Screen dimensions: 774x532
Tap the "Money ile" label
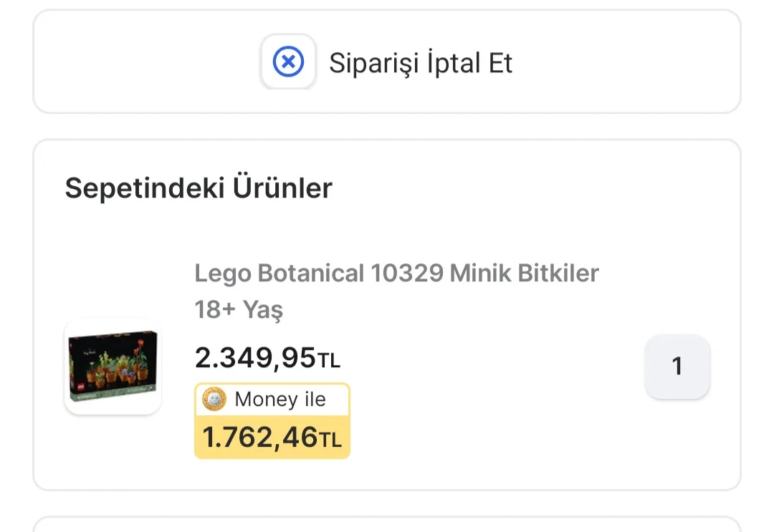point(280,400)
